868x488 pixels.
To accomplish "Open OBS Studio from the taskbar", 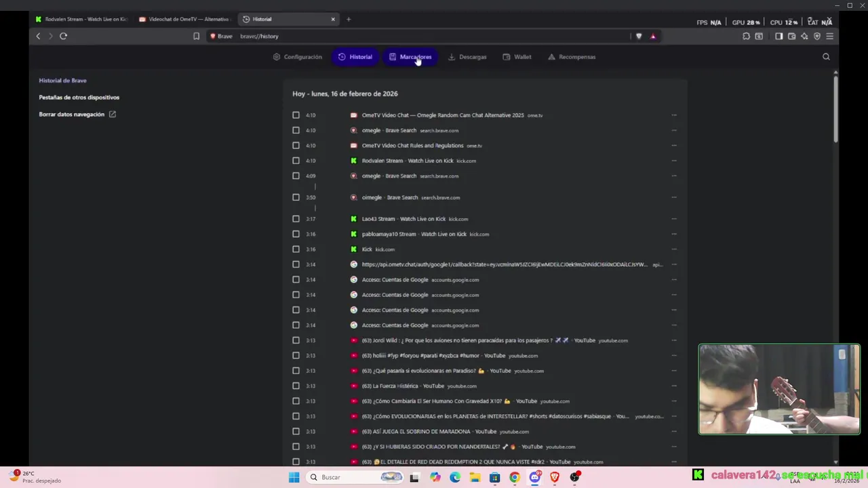I will (x=575, y=477).
